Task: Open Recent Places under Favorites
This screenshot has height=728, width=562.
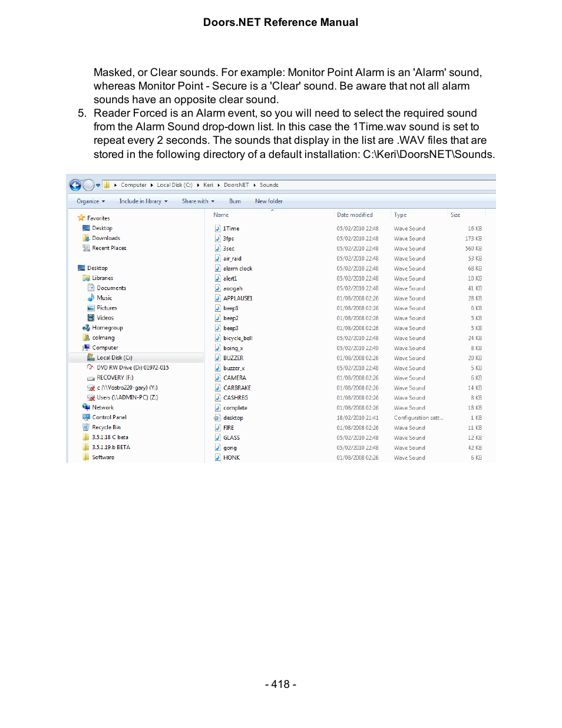Action: point(109,248)
